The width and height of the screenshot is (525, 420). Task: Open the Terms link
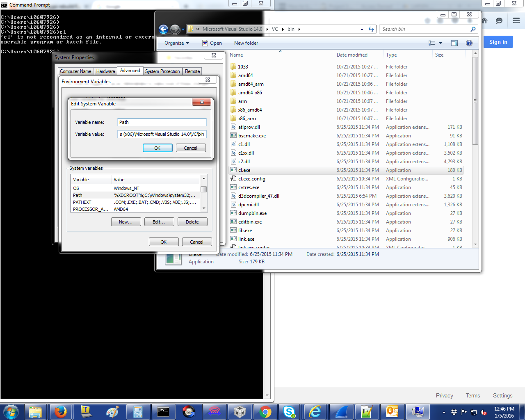(x=473, y=395)
